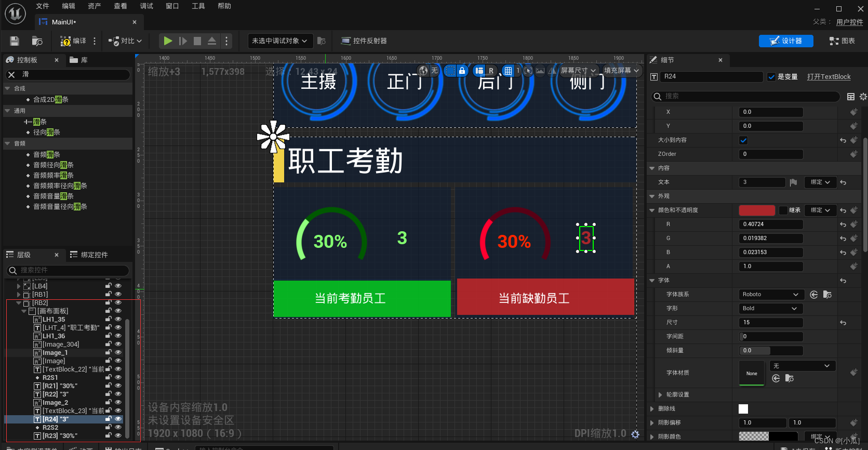Open red 颜色和不透明度 color swatch
This screenshot has width=868, height=450.
(757, 210)
